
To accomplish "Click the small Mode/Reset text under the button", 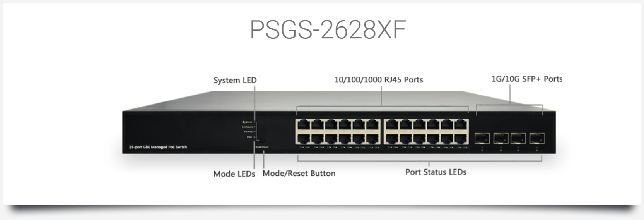I will pos(262,147).
